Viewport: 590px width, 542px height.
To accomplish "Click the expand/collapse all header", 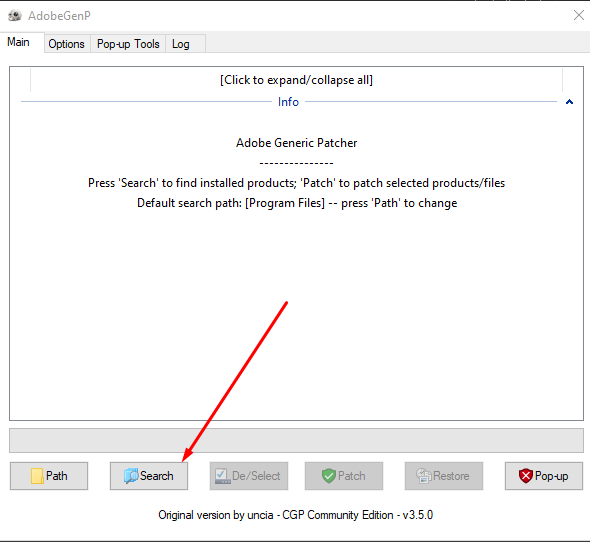I will click(x=297, y=80).
